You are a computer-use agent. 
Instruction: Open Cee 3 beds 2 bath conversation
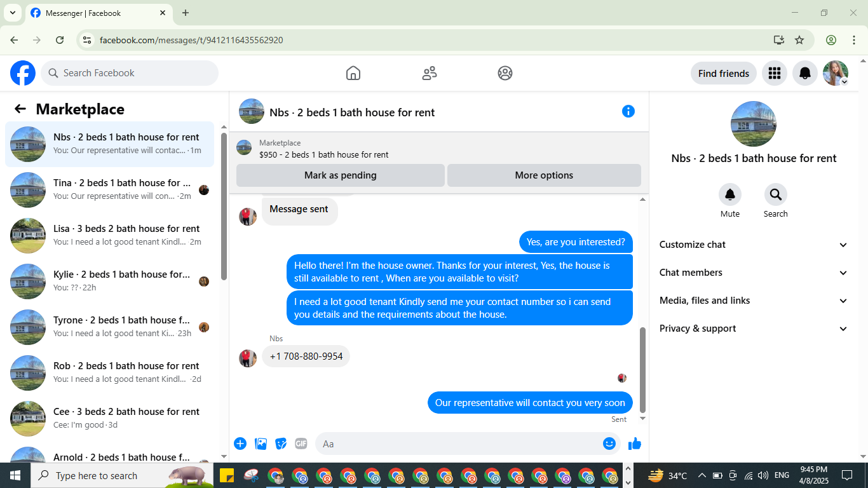110,419
